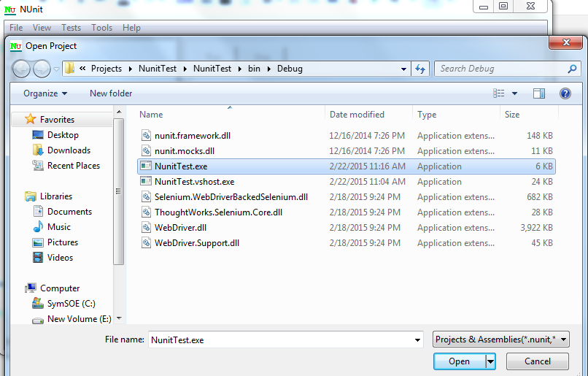
Task: Maximize the NUnit main window
Action: point(503,6)
